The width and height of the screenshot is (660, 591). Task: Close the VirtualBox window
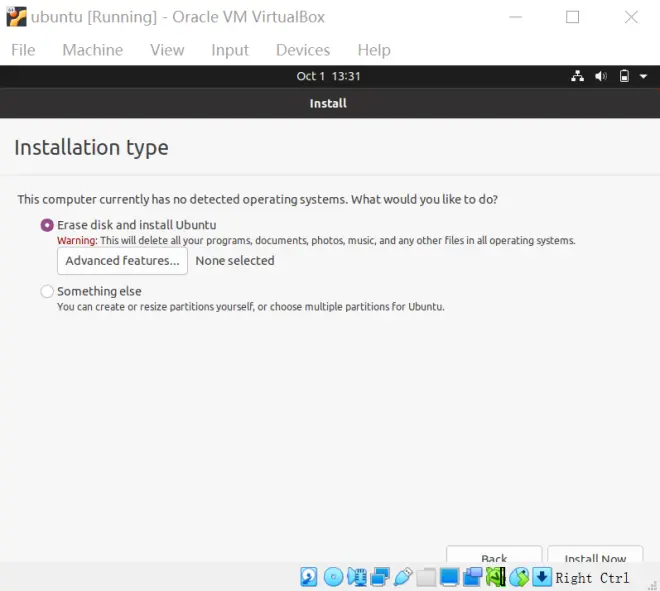click(631, 17)
